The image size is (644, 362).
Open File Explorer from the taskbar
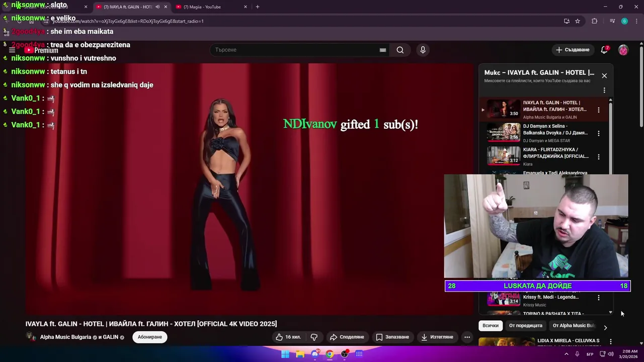pyautogui.click(x=300, y=354)
